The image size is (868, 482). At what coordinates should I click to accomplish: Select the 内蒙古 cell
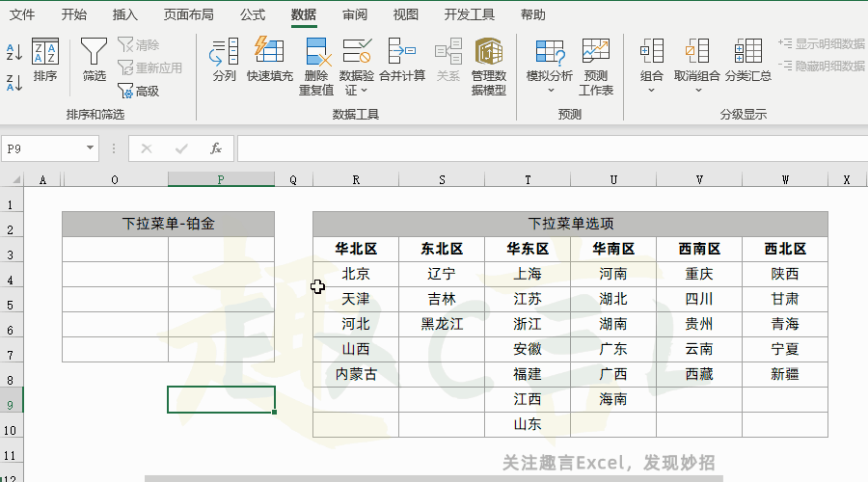point(356,374)
